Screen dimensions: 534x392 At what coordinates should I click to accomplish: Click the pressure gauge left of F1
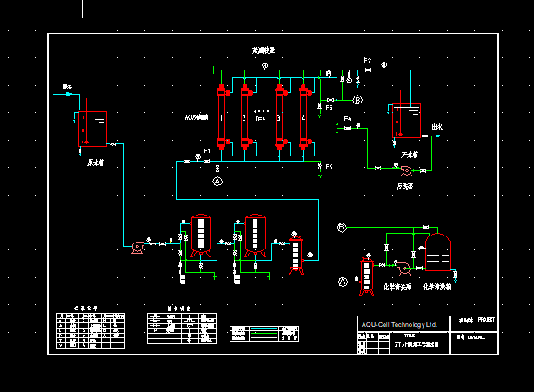pos(197,156)
